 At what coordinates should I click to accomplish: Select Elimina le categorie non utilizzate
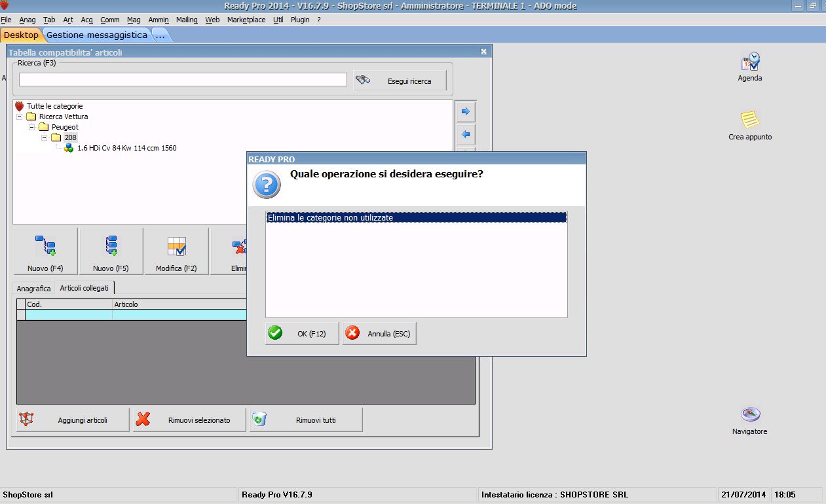[x=416, y=217]
